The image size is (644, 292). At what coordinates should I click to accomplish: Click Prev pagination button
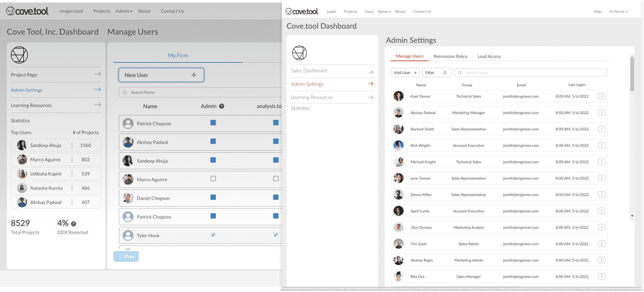[x=126, y=256]
